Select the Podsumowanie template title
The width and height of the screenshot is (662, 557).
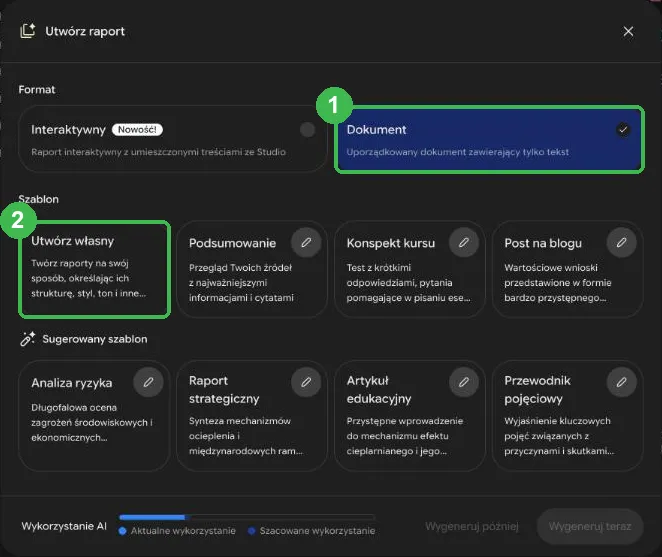[x=232, y=243]
